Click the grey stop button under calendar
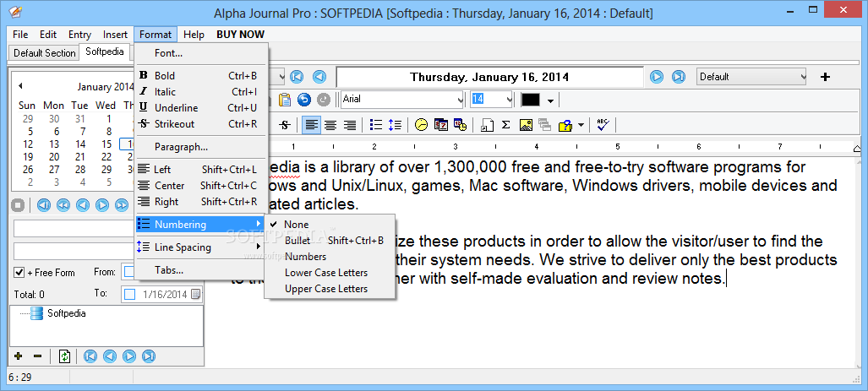 [18, 205]
